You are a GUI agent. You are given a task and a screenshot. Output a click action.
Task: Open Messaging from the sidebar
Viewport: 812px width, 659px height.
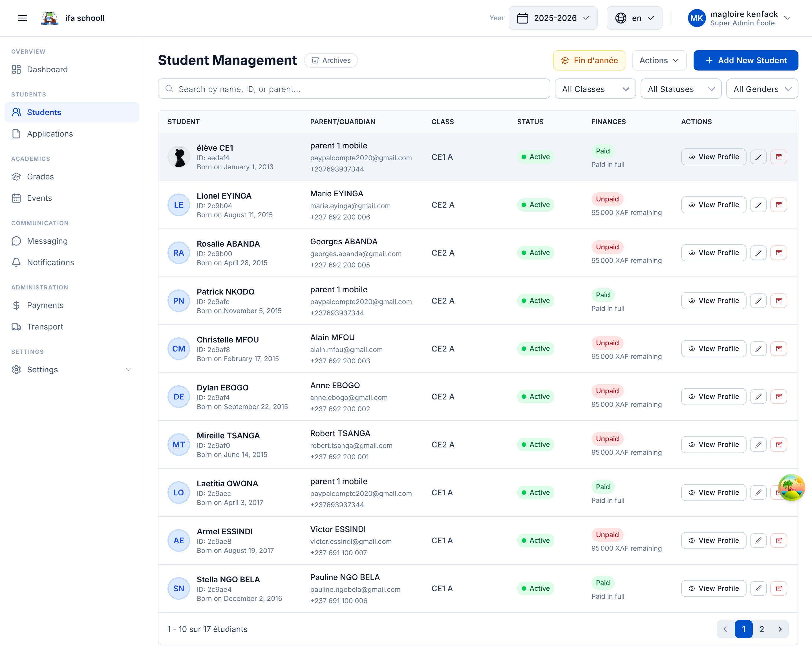click(47, 241)
